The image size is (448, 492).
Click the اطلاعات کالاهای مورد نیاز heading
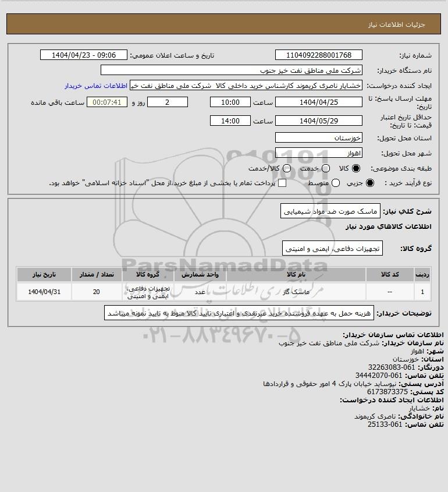[x=389, y=226]
